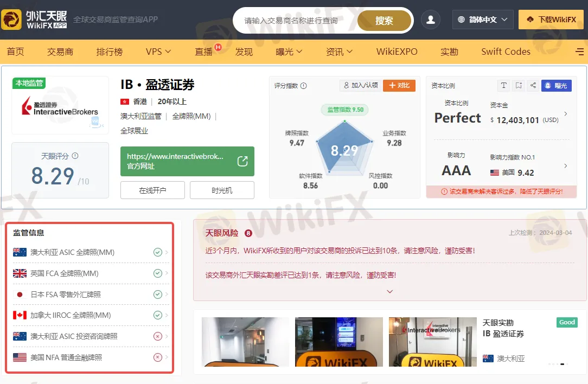Expand the 资本金 row arrow
The width and height of the screenshot is (588, 384).
point(566,113)
